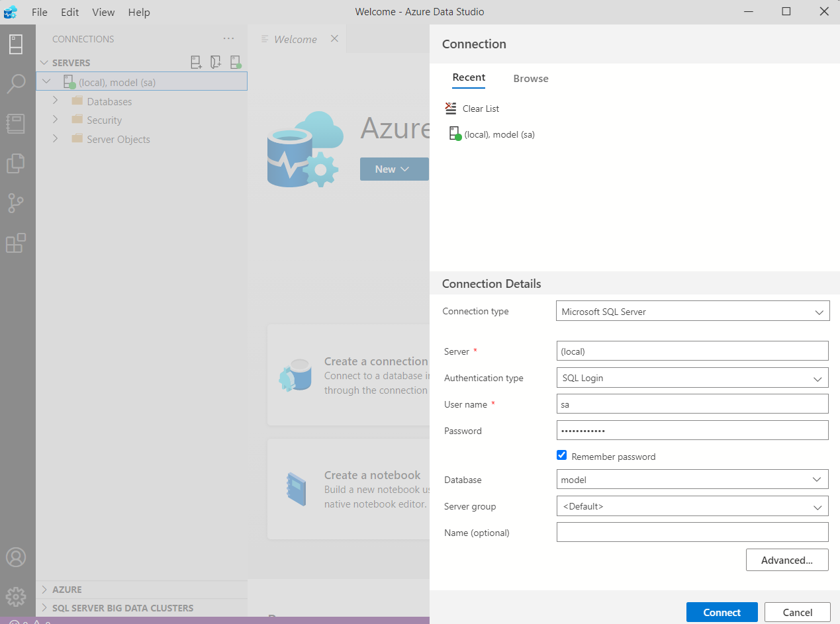Image resolution: width=840 pixels, height=624 pixels.
Task: Open the Search view in activity bar
Action: click(x=16, y=84)
